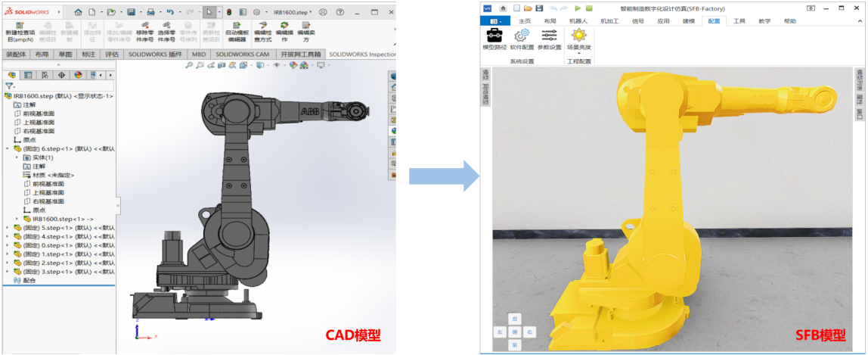Image resolution: width=868 pixels, height=355 pixels.
Task: Start simulation with green play button
Action: (x=578, y=8)
